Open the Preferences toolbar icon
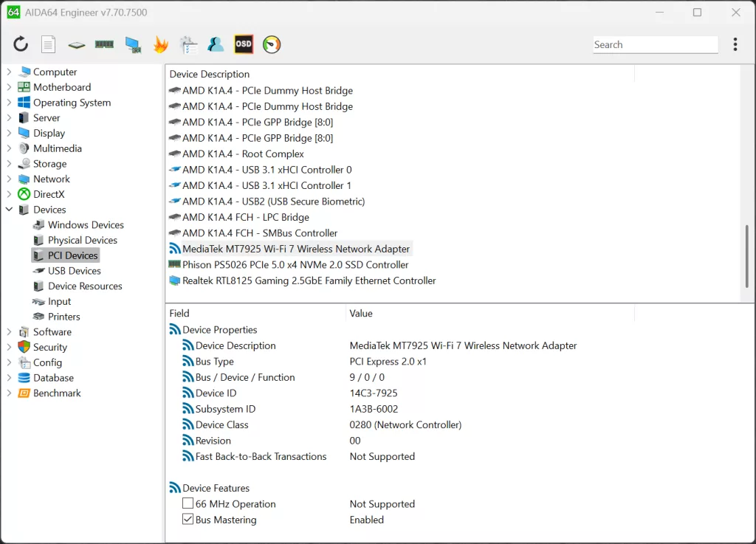The image size is (756, 544). (188, 45)
